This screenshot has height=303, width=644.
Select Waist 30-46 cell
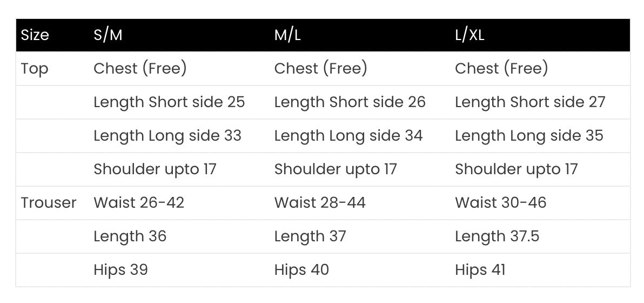(x=500, y=203)
